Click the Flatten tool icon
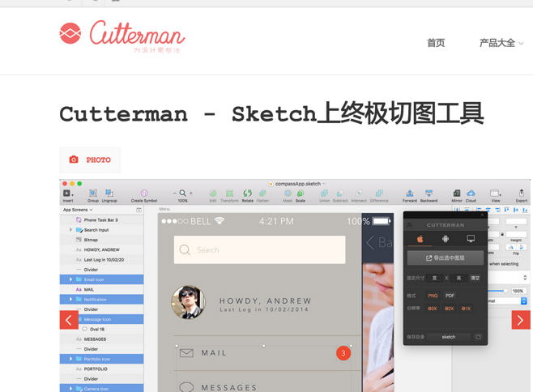 [262, 193]
